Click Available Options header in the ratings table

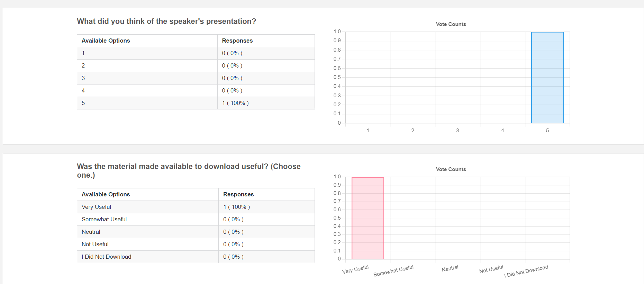click(106, 41)
